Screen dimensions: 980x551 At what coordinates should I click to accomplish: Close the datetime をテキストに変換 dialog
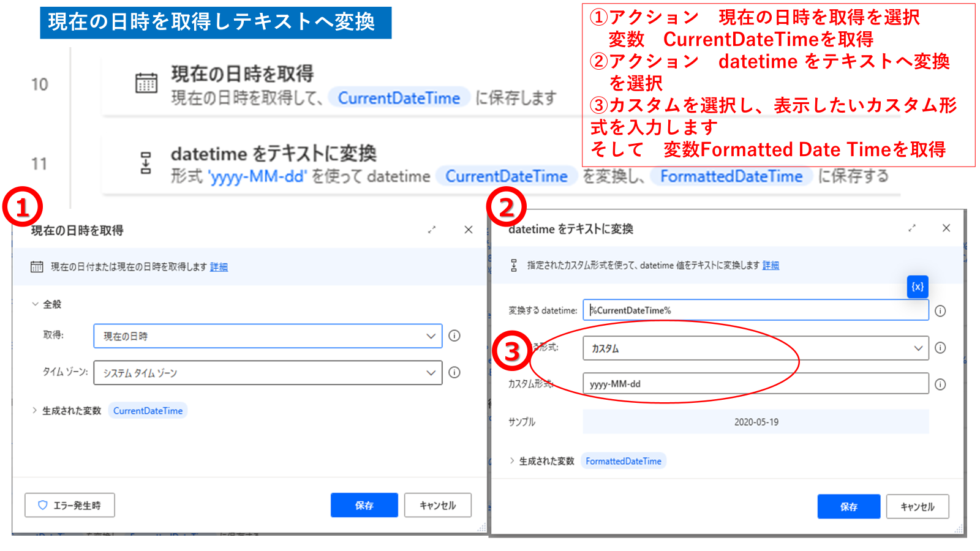click(946, 228)
